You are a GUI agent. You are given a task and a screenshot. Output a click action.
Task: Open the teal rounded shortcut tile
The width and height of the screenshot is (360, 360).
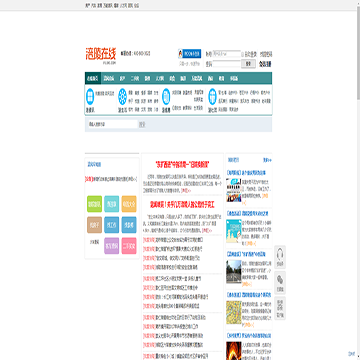pyautogui.click(x=111, y=204)
